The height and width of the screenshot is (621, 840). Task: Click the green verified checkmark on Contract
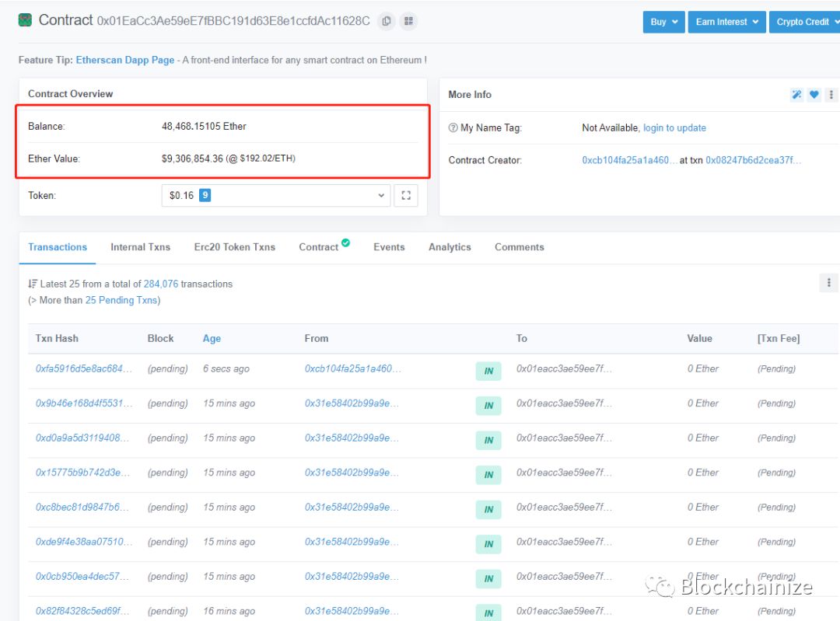pos(345,242)
